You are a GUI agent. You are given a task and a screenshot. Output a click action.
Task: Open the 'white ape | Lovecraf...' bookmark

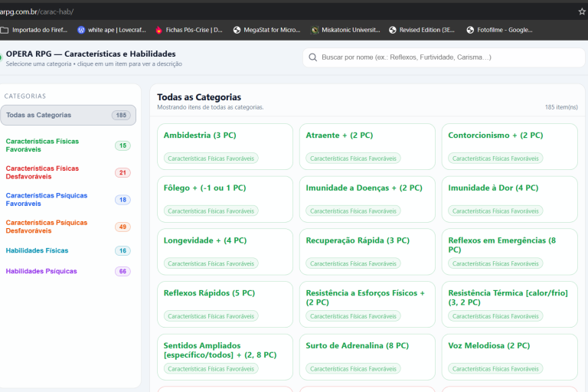pos(112,30)
